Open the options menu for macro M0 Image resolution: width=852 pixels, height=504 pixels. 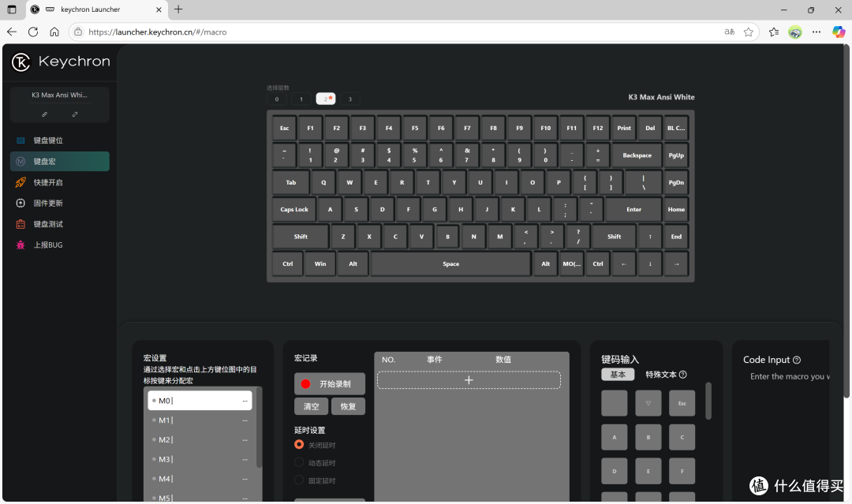(x=245, y=401)
